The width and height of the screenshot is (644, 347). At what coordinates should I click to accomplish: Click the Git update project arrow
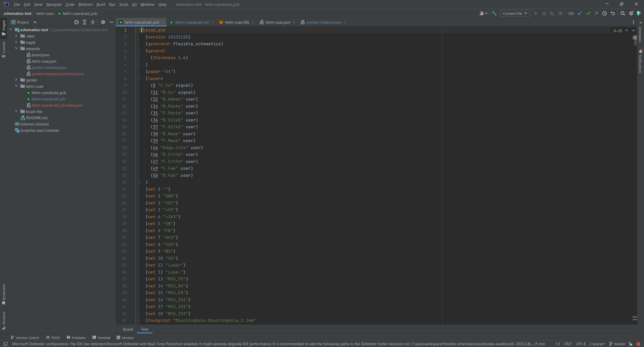[x=580, y=13]
